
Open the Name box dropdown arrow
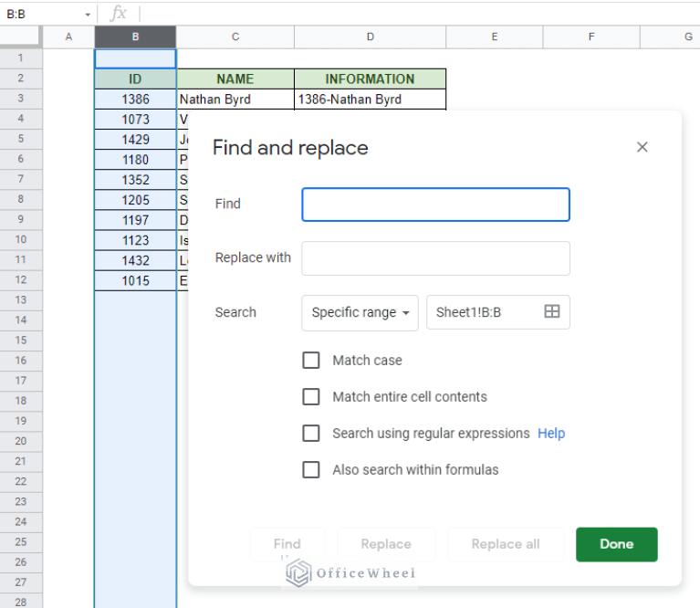pos(88,15)
